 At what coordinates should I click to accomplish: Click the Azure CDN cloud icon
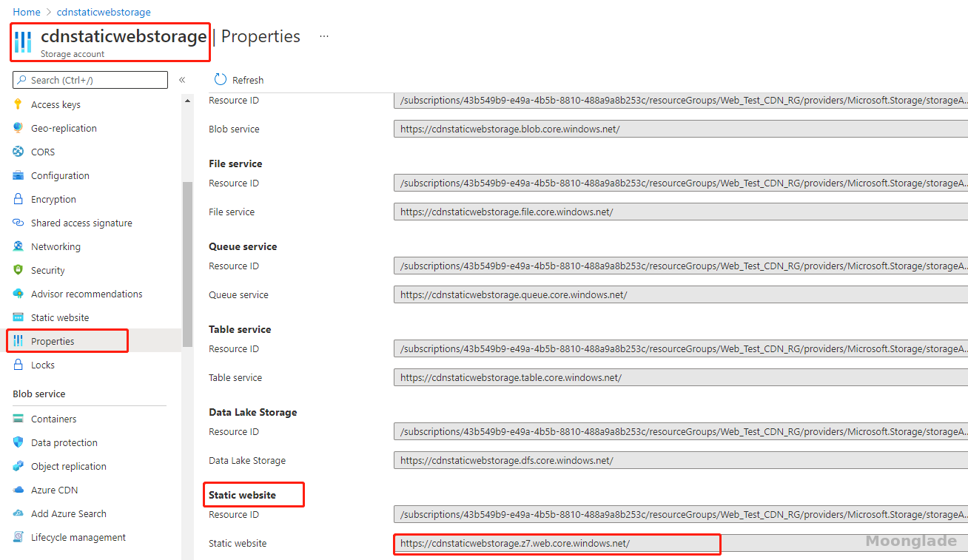point(19,490)
